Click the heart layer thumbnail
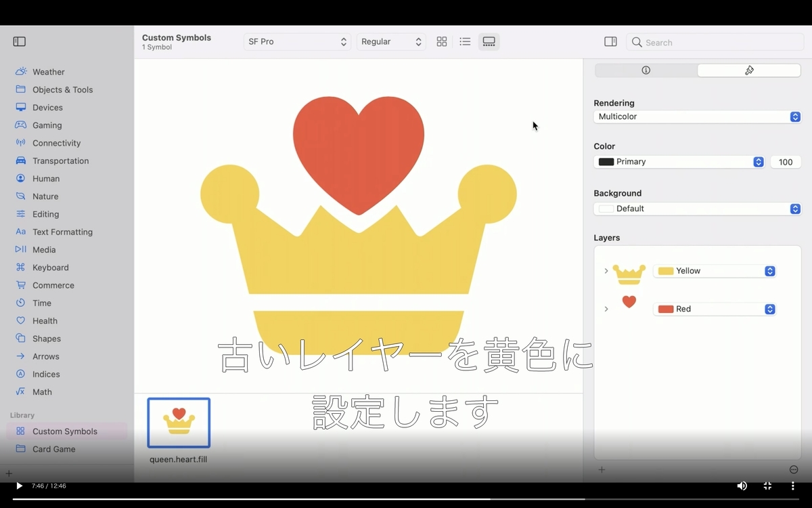The image size is (812, 508). pyautogui.click(x=629, y=302)
